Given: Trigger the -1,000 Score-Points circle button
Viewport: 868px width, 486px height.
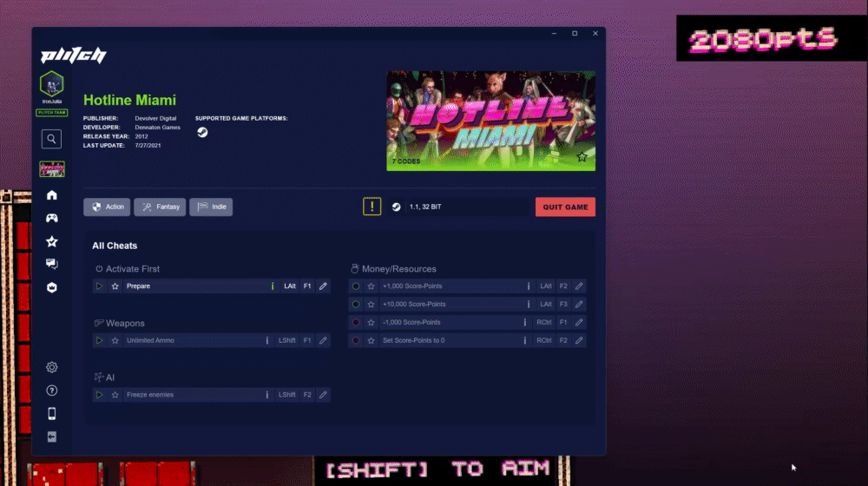Looking at the screenshot, I should click(356, 322).
